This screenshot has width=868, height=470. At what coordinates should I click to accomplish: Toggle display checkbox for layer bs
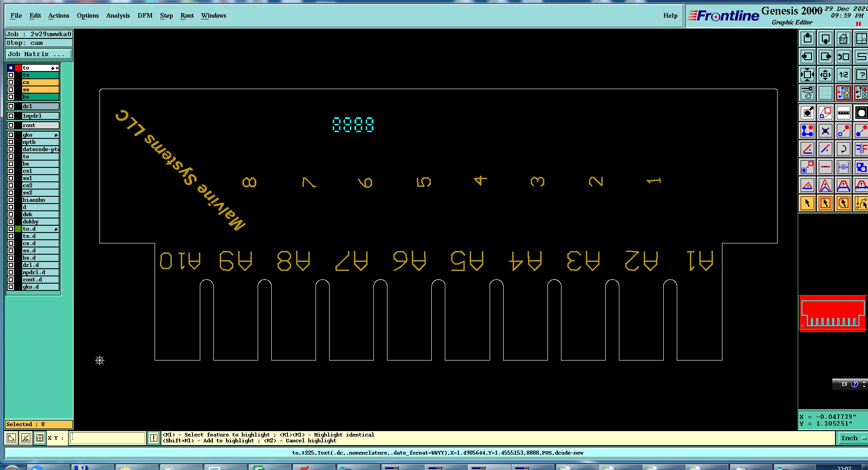11,97
